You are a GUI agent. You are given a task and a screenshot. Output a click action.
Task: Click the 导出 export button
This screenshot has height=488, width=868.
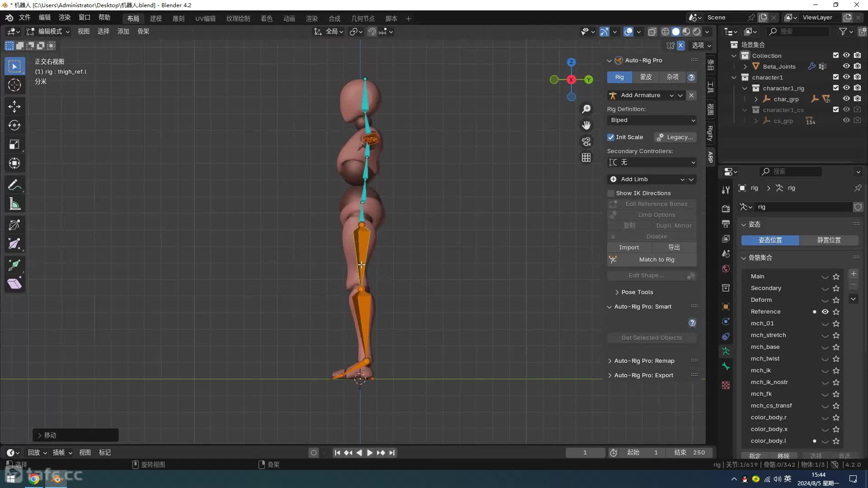(674, 248)
